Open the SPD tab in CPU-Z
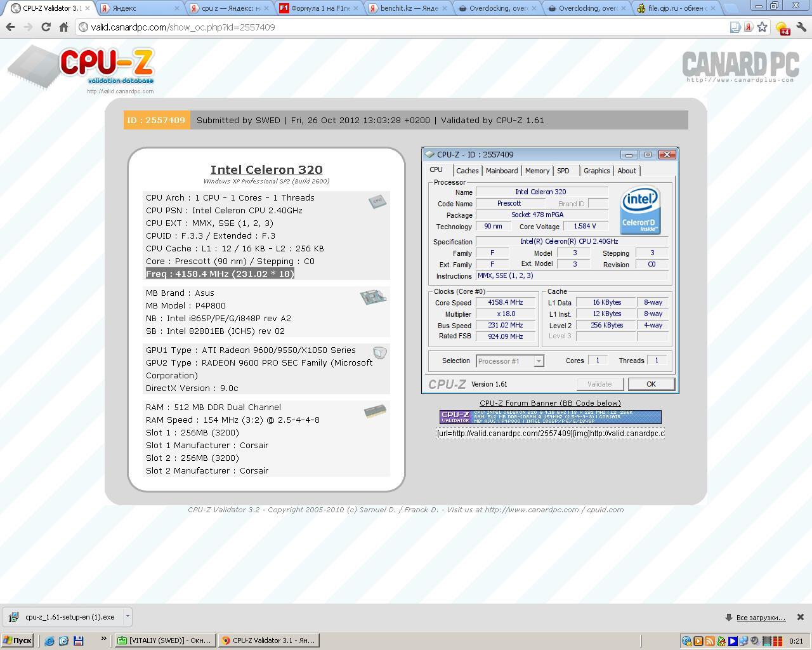The width and height of the screenshot is (812, 650). point(563,171)
